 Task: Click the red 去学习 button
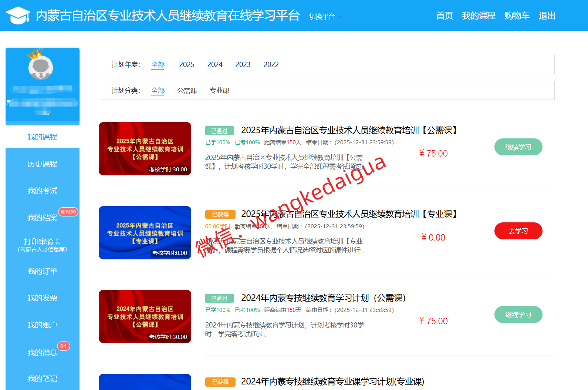tap(518, 231)
